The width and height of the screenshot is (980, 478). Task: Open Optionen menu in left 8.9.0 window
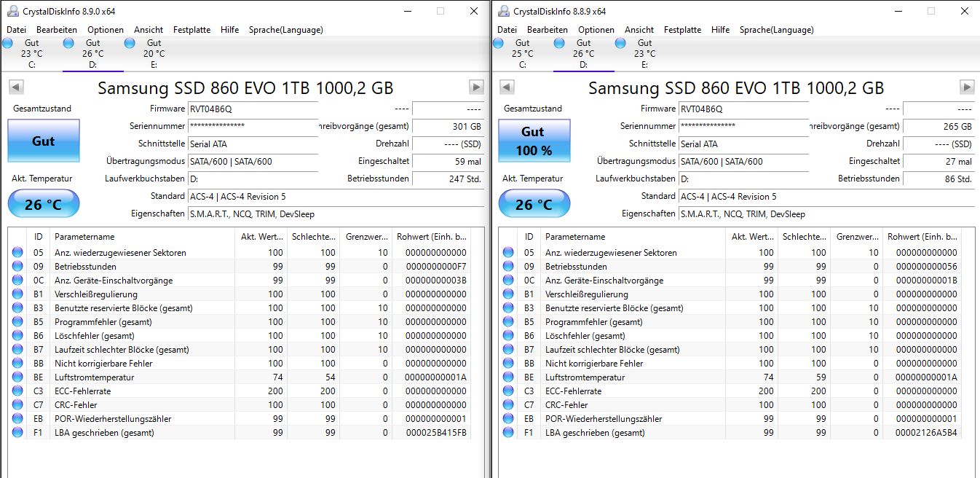tap(106, 30)
